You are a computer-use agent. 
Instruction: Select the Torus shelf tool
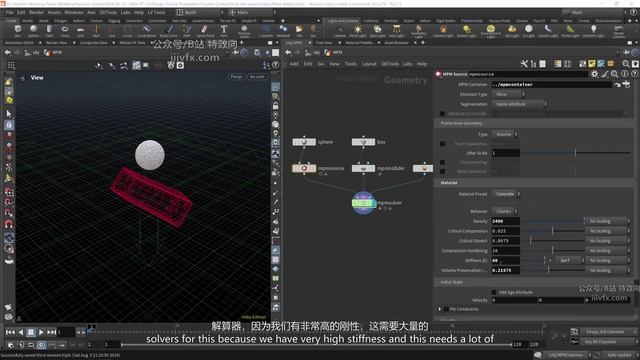(x=64, y=31)
